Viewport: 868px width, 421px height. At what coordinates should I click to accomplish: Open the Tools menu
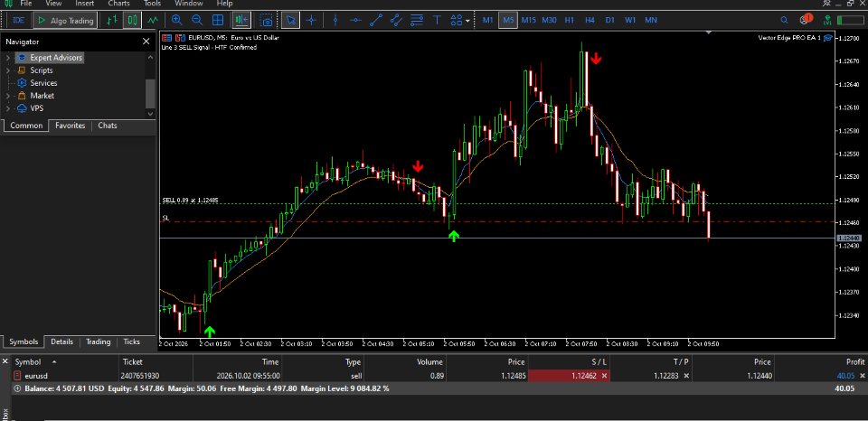click(x=152, y=4)
